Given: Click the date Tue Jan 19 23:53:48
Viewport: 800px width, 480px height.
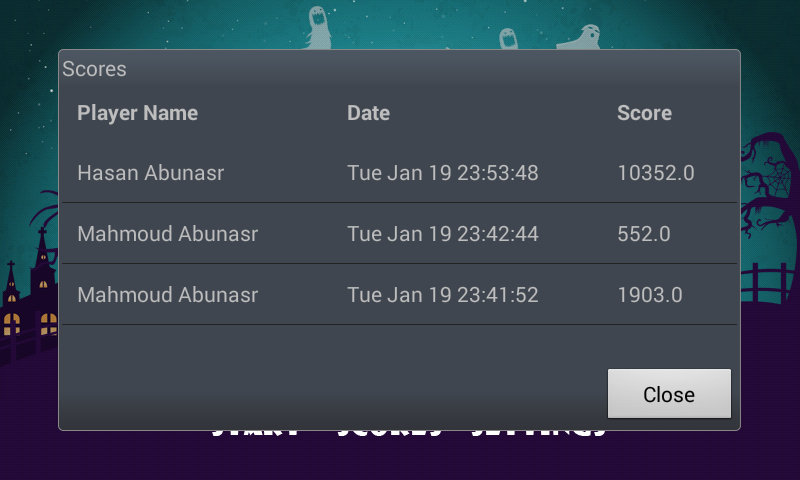Looking at the screenshot, I should click(x=443, y=173).
